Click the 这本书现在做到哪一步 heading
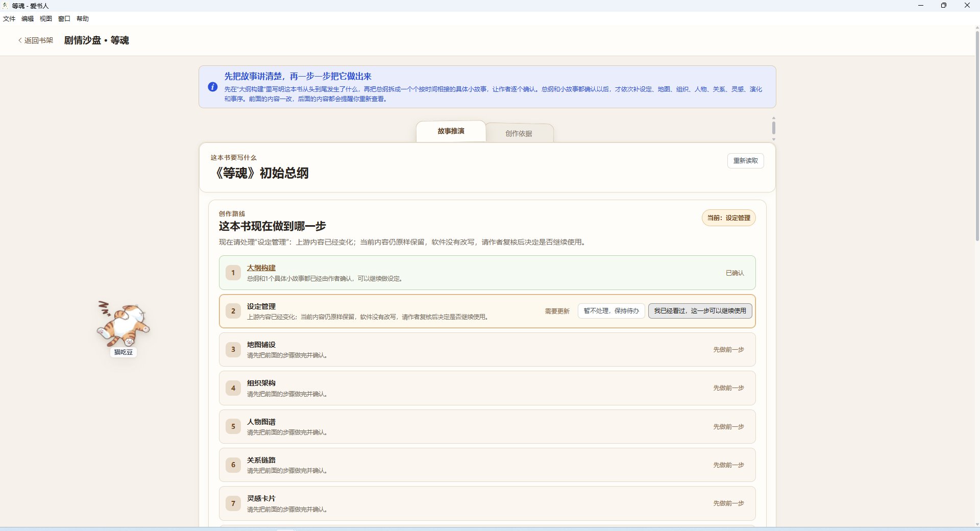This screenshot has height=531, width=980. coord(272,226)
